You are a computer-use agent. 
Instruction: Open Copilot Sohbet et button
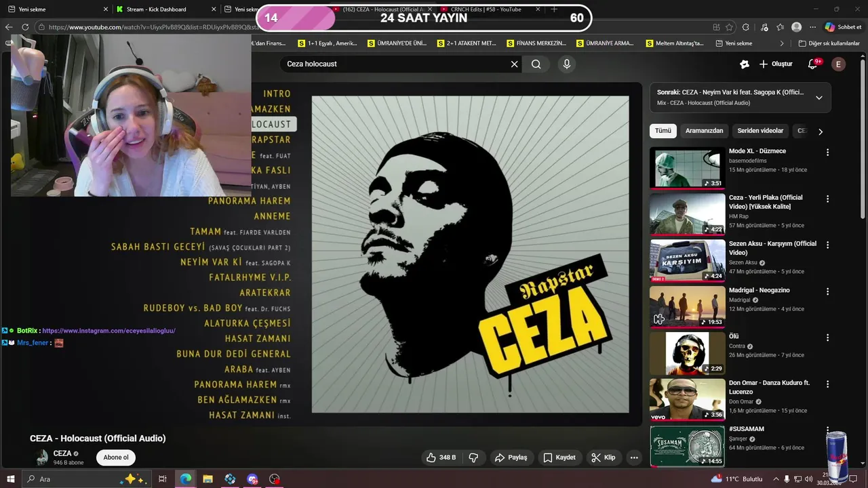pos(843,27)
